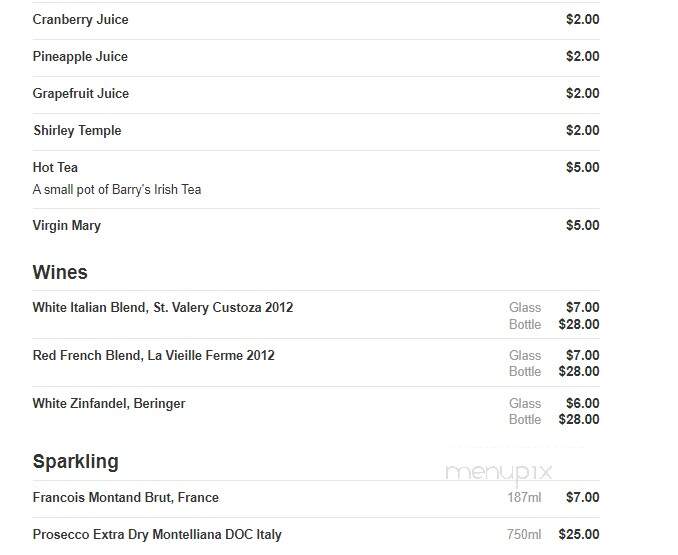Select the Pineapple Juice entry
This screenshot has height=555, width=678.
tap(80, 57)
